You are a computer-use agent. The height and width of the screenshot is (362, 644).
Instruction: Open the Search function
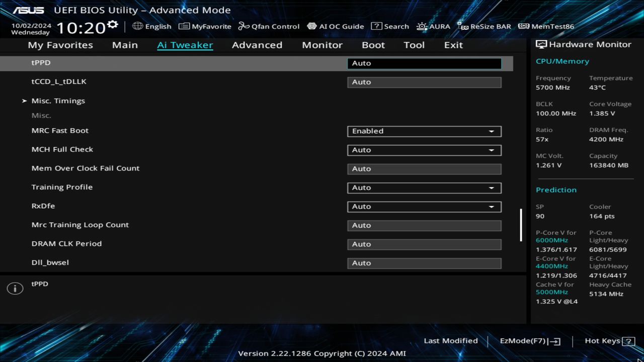[390, 26]
